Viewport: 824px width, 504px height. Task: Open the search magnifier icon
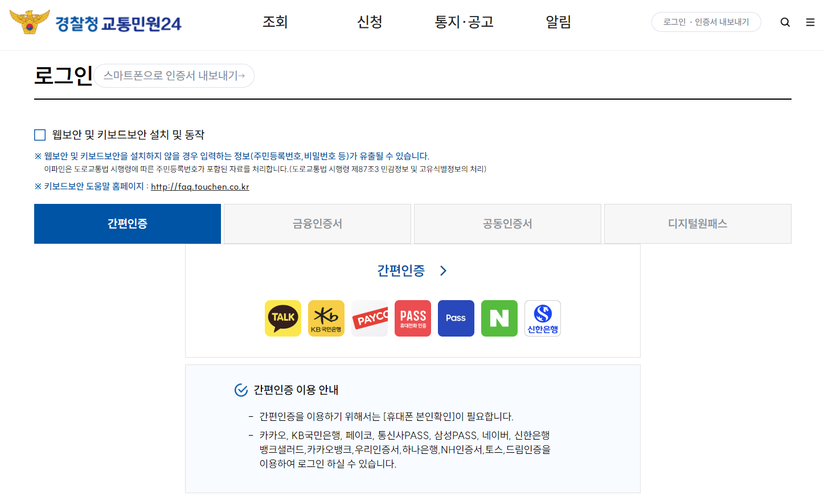point(785,22)
